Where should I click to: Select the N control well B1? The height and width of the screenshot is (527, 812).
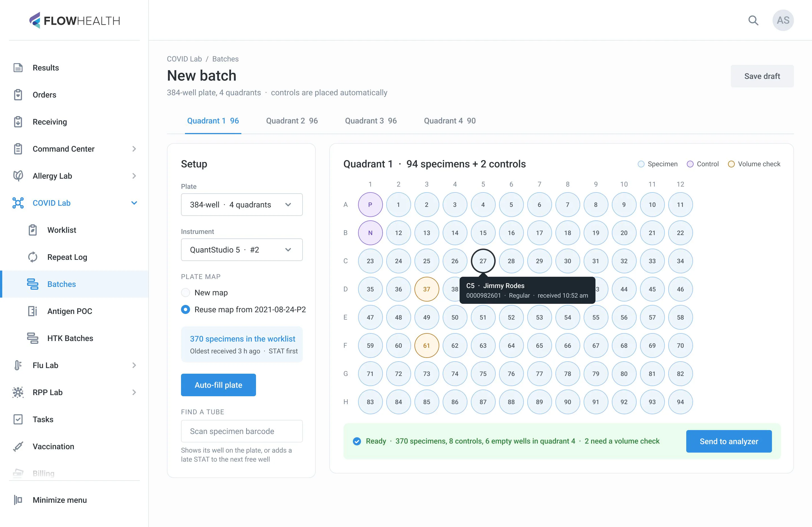point(370,232)
